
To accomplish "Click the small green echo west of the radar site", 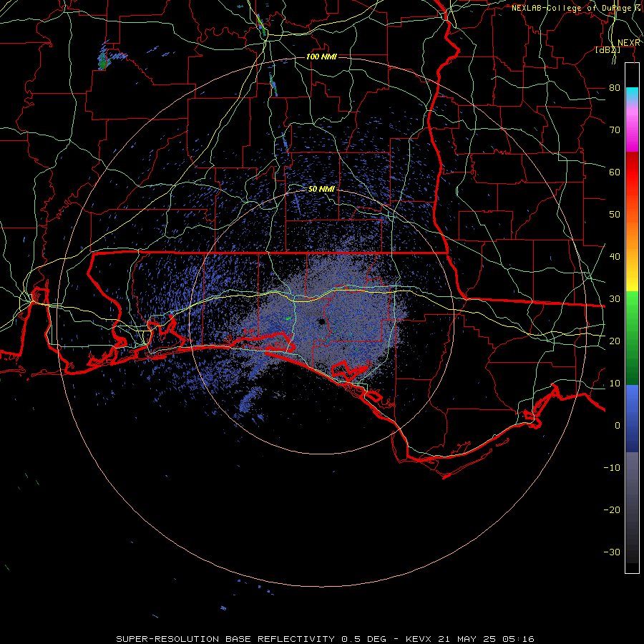I will 288,318.
